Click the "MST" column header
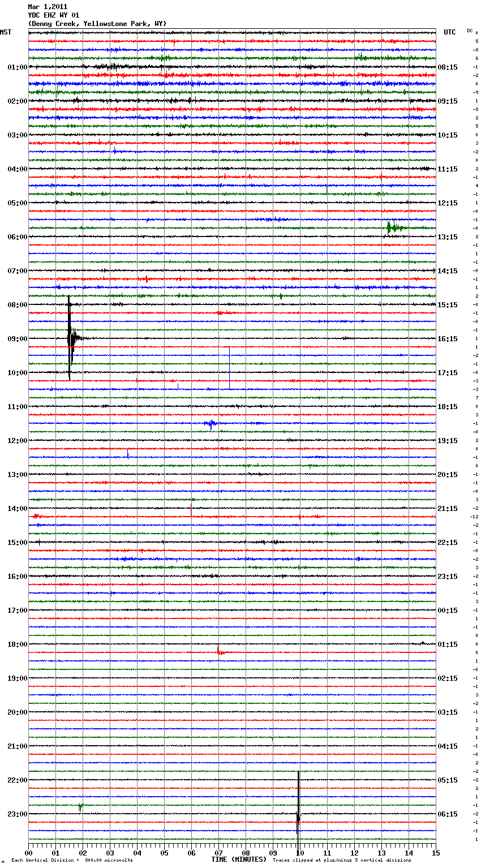Screen dimensions: 481x868 tap(6, 32)
